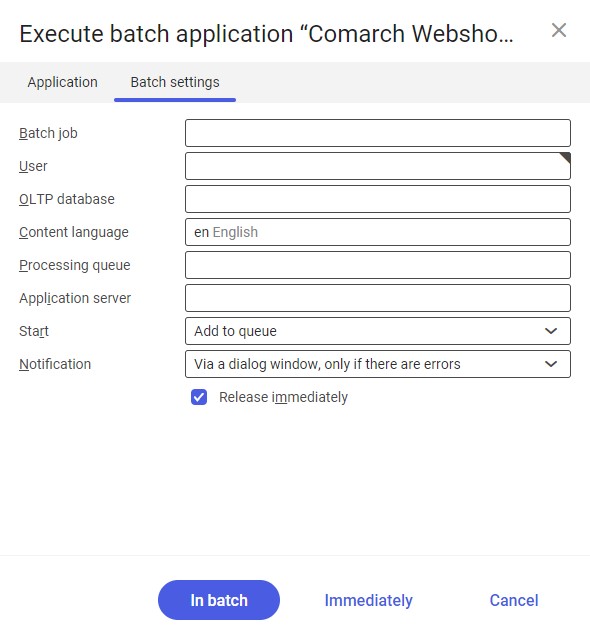
Task: Click the Release immediately label text
Action: [x=283, y=397]
